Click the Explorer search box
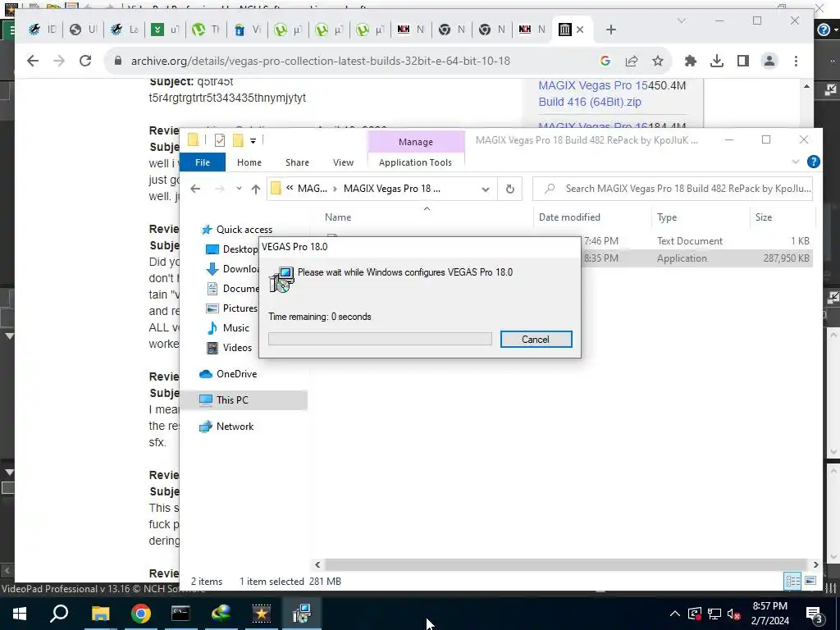The image size is (840, 630). coord(673,189)
